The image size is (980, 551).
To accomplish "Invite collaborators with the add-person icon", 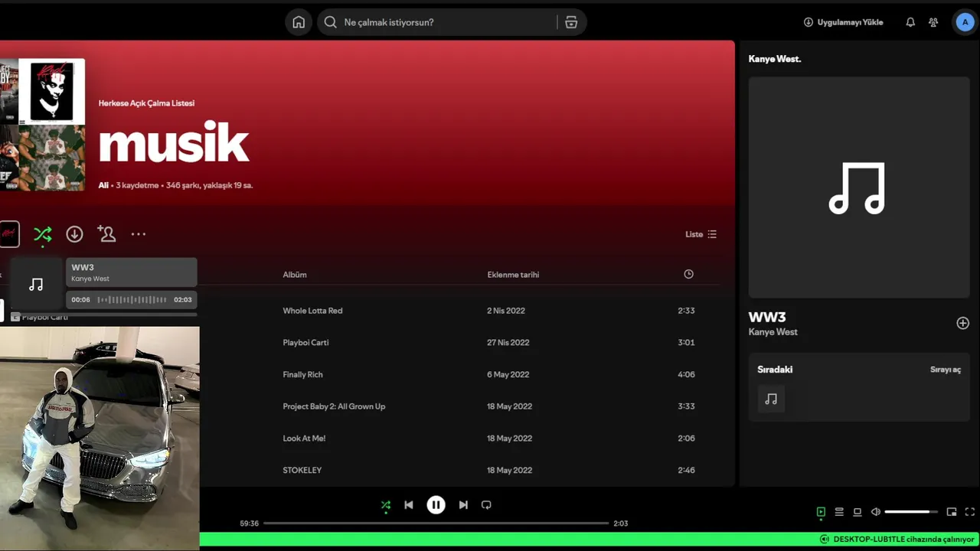I will 106,234.
